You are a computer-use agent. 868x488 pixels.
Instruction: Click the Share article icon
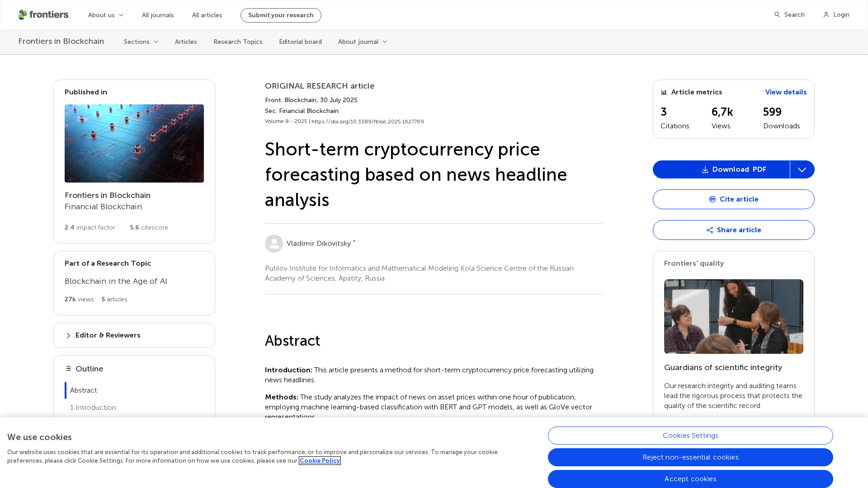[710, 230]
